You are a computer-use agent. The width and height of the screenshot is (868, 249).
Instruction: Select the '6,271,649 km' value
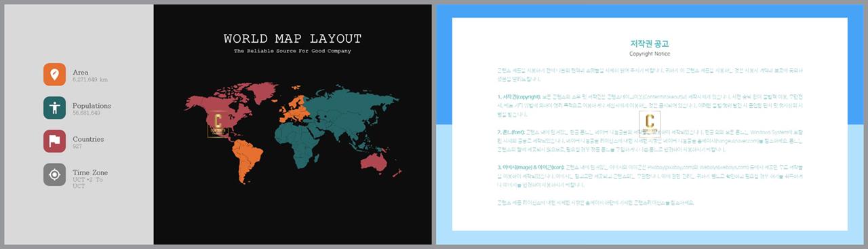(x=90, y=80)
